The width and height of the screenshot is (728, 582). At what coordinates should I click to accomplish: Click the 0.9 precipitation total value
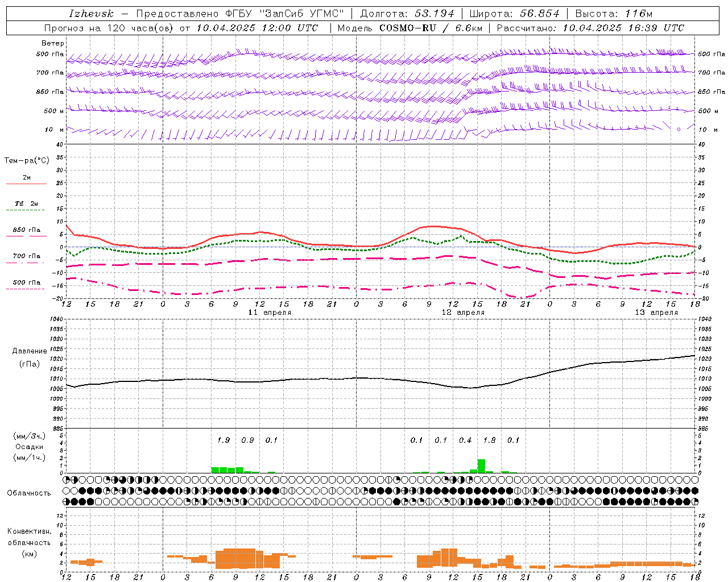click(x=247, y=440)
